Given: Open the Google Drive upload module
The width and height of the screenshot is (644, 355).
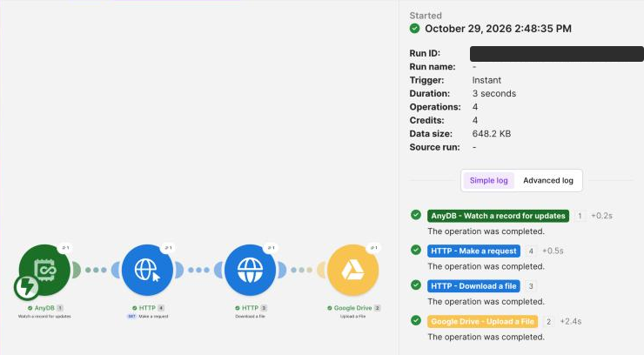Looking at the screenshot, I should click(x=352, y=270).
